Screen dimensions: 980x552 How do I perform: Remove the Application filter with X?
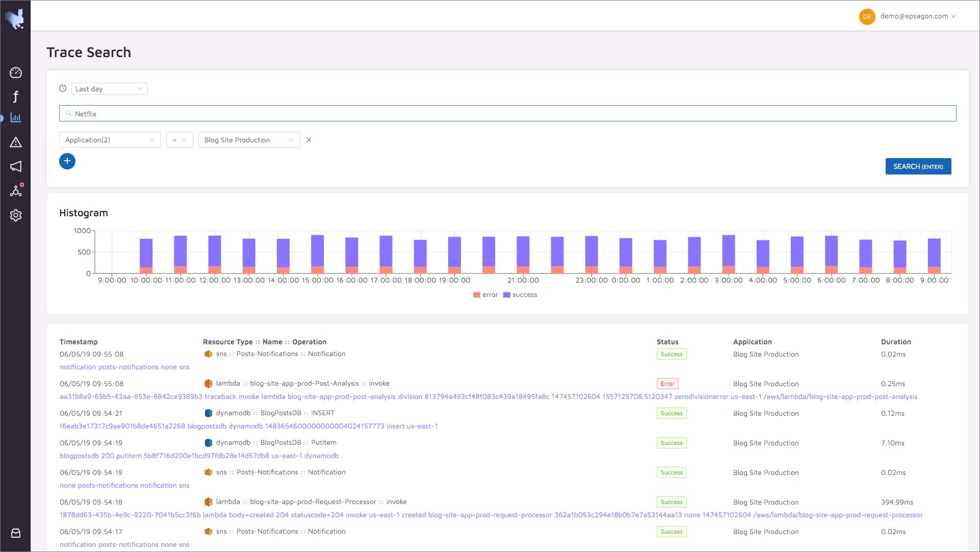(309, 140)
